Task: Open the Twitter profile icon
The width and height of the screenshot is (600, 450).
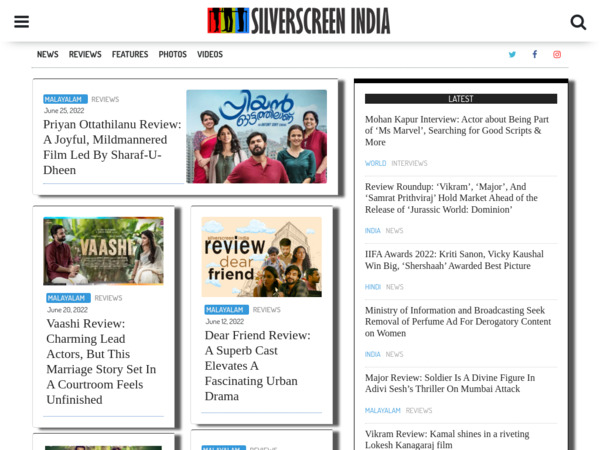Action: tap(512, 54)
